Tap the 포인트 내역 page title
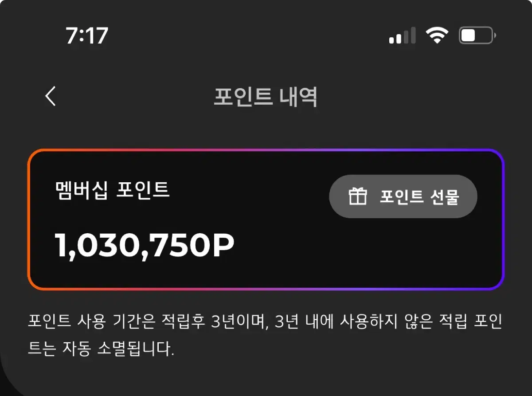 [x=266, y=97]
